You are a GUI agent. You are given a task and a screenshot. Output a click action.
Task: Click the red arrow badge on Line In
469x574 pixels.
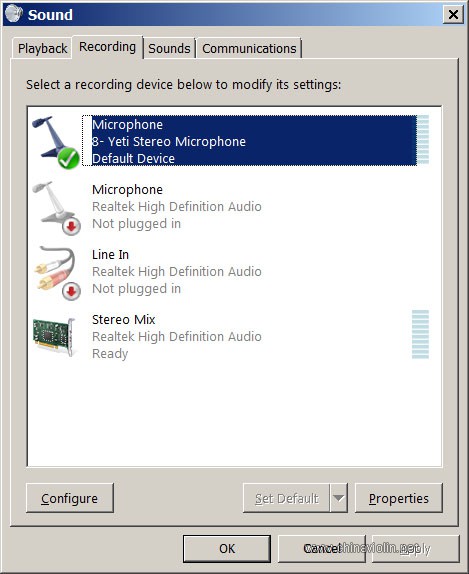tap(71, 291)
